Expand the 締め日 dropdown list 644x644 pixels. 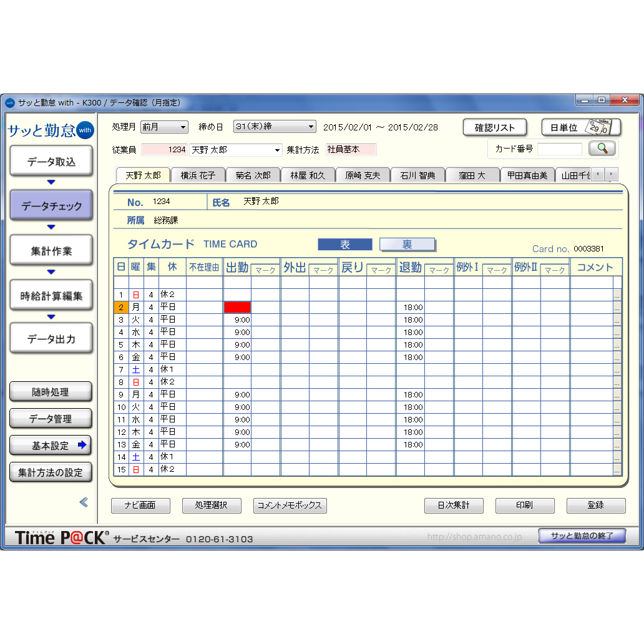click(275, 127)
